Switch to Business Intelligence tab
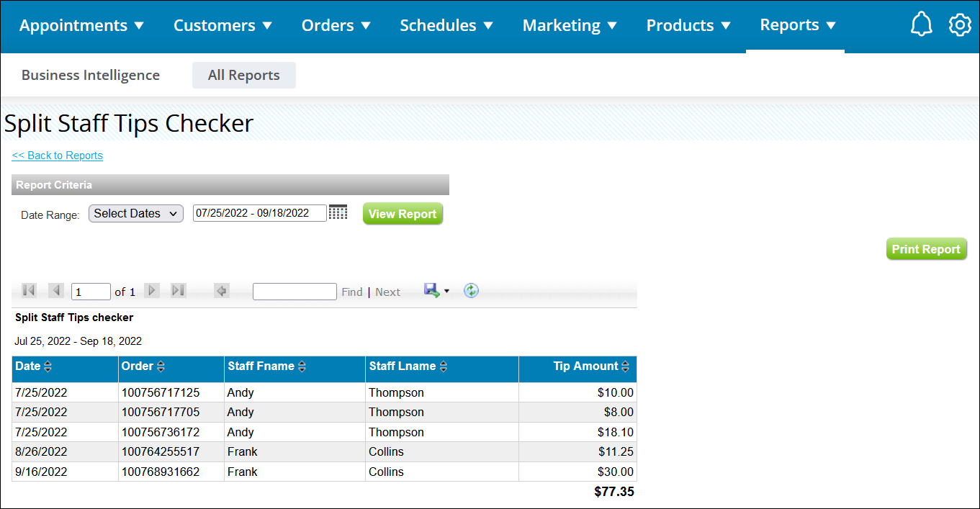The width and height of the screenshot is (980, 509). tap(91, 75)
